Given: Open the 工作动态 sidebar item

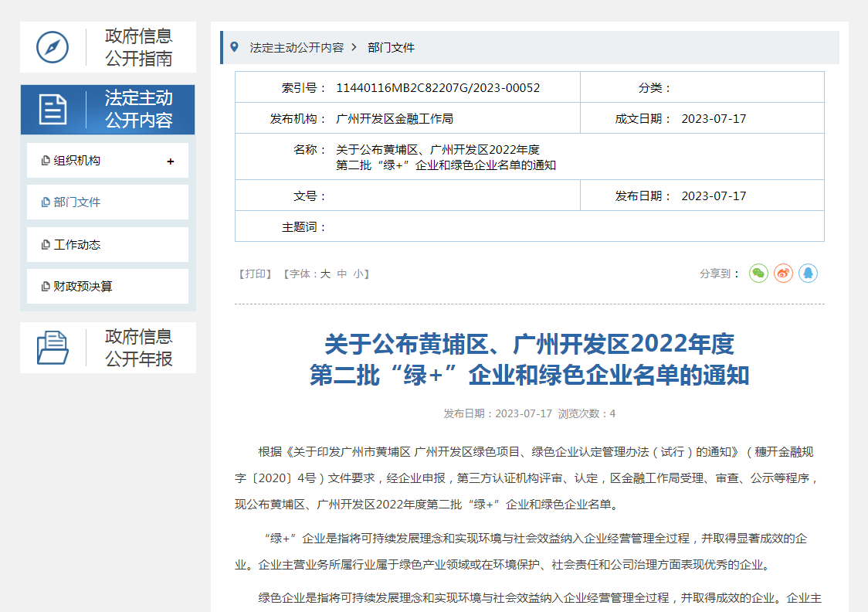Looking at the screenshot, I should (76, 245).
